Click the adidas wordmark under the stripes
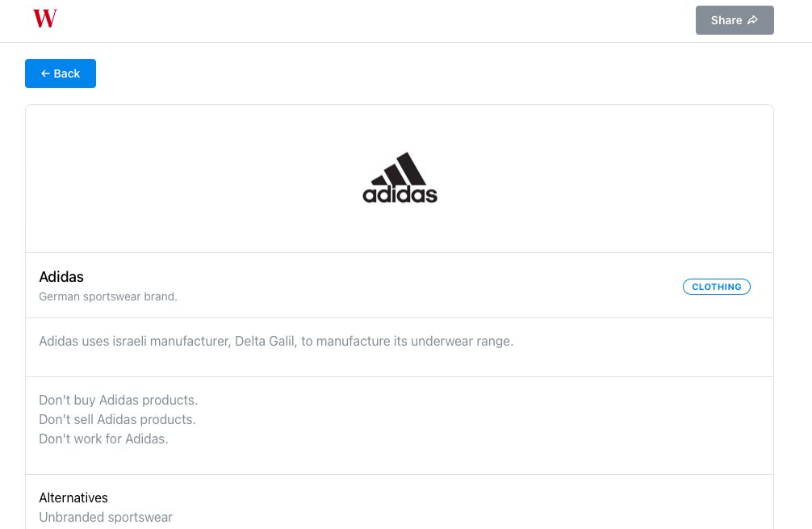Viewport: 812px width, 529px height. pos(400,195)
